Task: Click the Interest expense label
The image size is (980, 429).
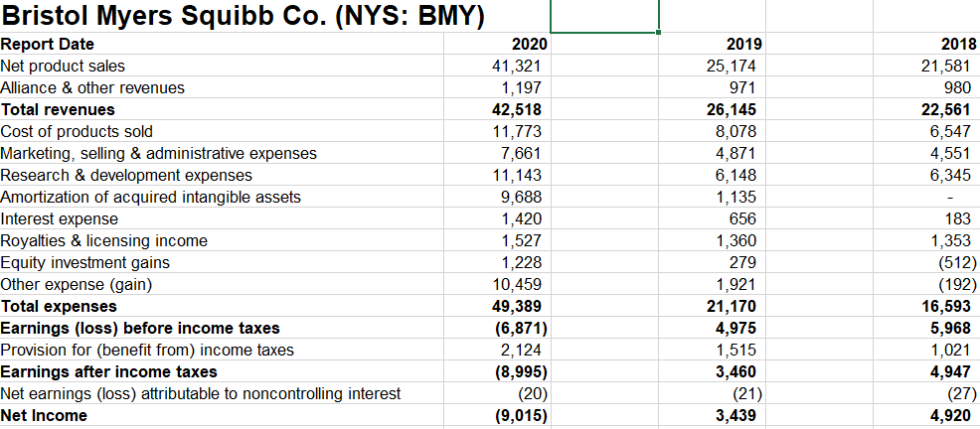Action: [x=60, y=219]
